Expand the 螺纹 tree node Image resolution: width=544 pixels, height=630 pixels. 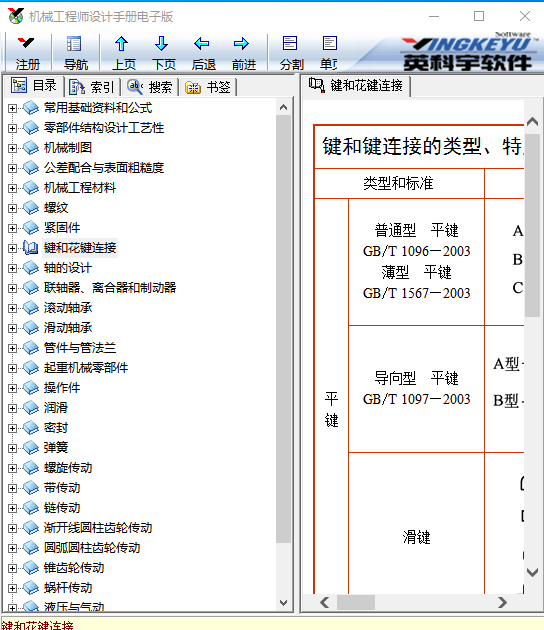12,208
